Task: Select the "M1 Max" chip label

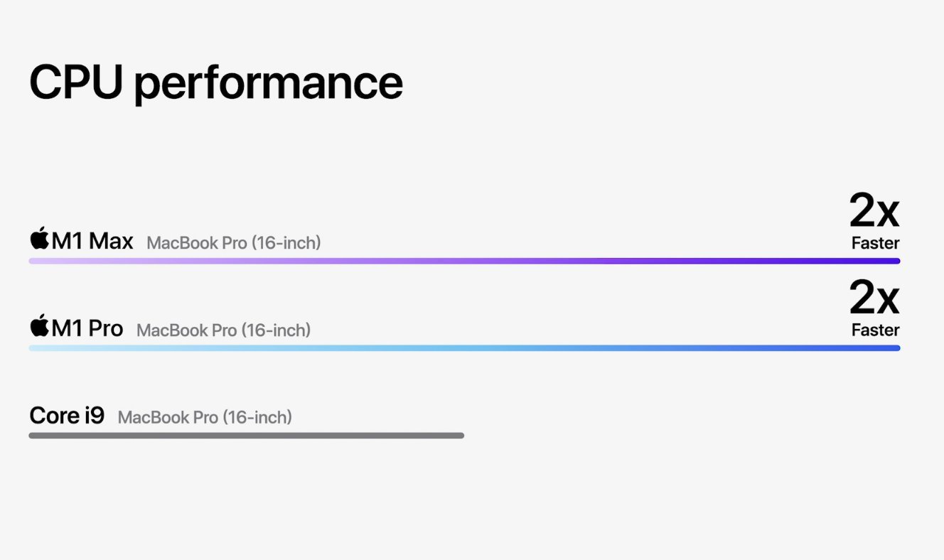Action: pos(92,242)
